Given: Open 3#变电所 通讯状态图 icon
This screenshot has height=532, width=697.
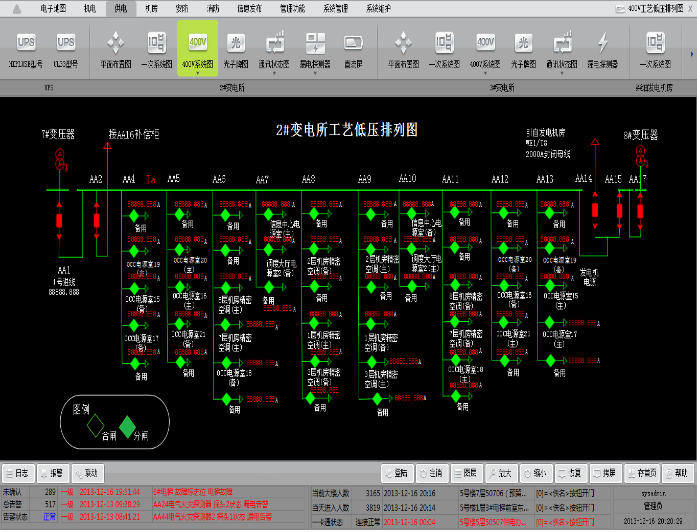Looking at the screenshot, I should 562,43.
